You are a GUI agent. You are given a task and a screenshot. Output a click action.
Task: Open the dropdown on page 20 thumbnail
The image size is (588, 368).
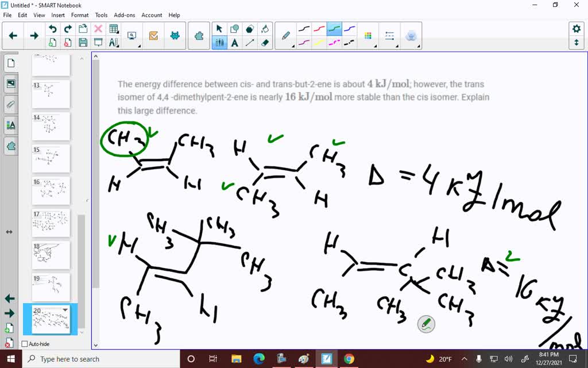(x=65, y=310)
